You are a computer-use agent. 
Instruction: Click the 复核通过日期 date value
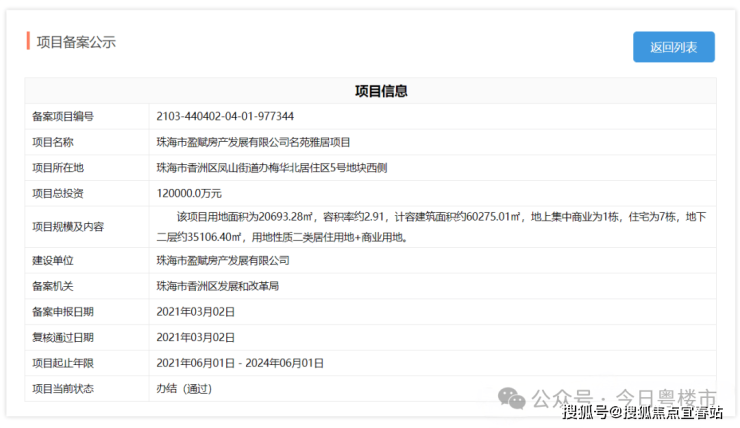(x=196, y=337)
